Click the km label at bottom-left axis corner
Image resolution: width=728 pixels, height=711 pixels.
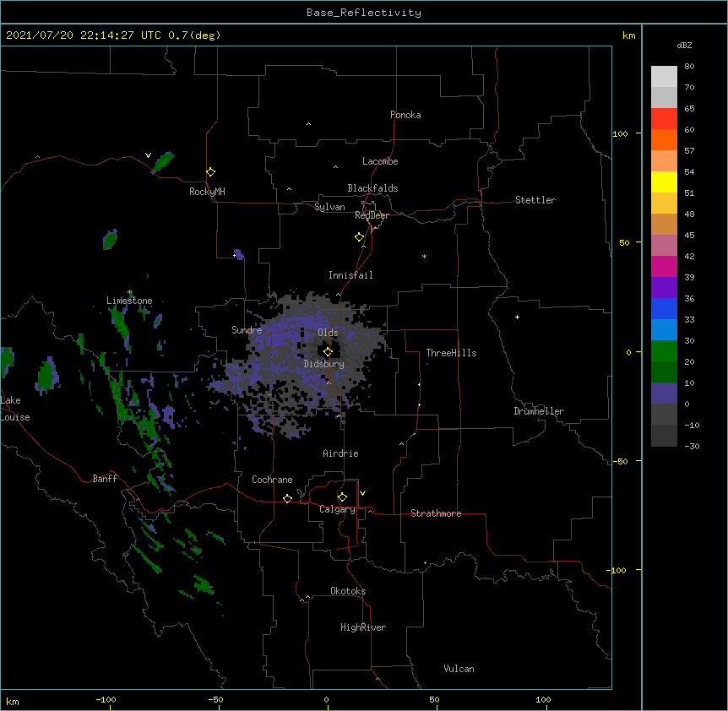(x=13, y=701)
